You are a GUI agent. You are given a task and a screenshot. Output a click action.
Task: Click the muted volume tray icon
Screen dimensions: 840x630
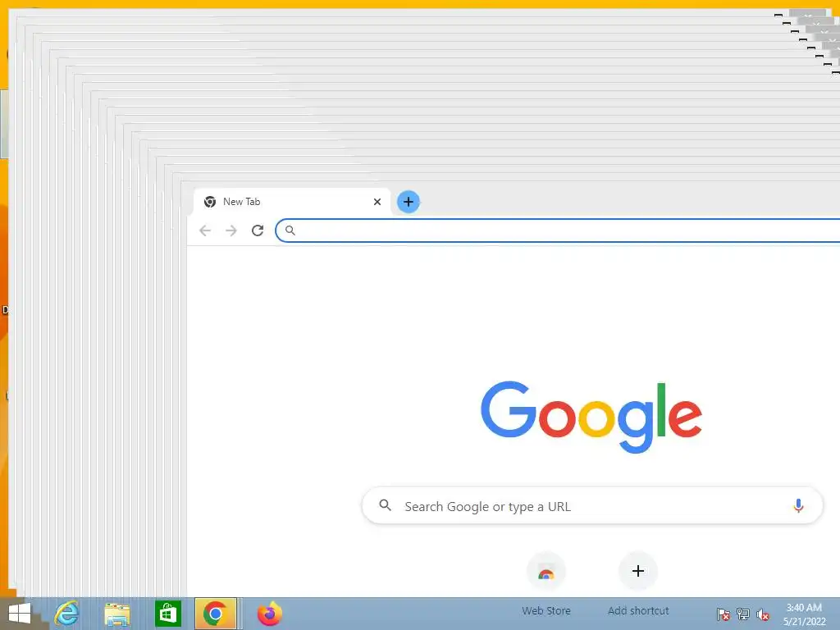pyautogui.click(x=763, y=614)
